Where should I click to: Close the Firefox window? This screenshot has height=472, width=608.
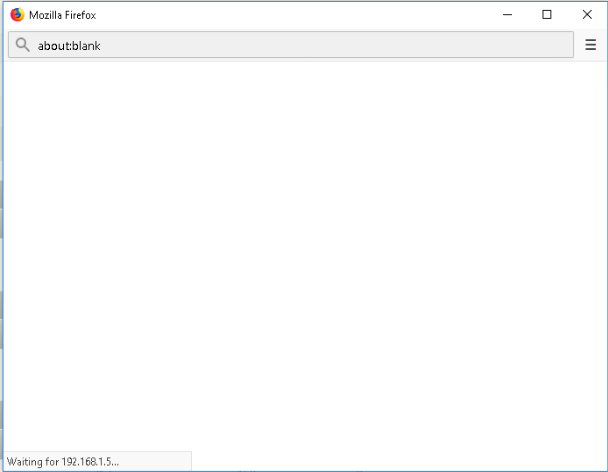(587, 15)
